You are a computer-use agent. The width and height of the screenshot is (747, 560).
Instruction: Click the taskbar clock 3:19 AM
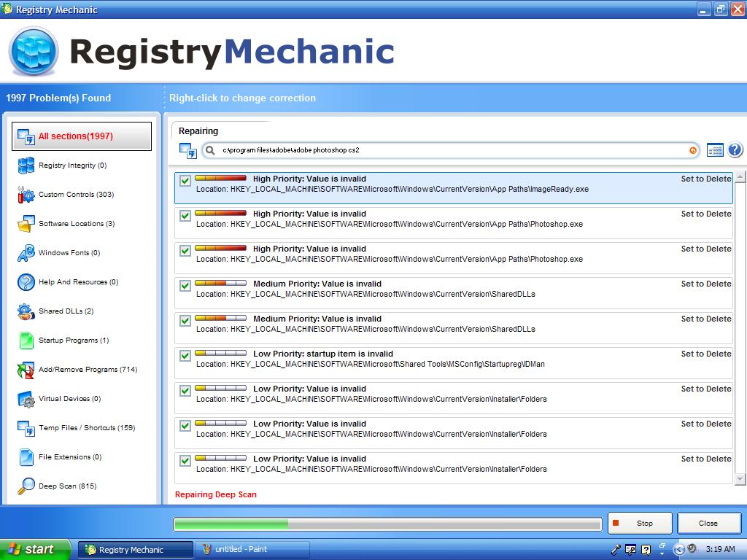720,549
